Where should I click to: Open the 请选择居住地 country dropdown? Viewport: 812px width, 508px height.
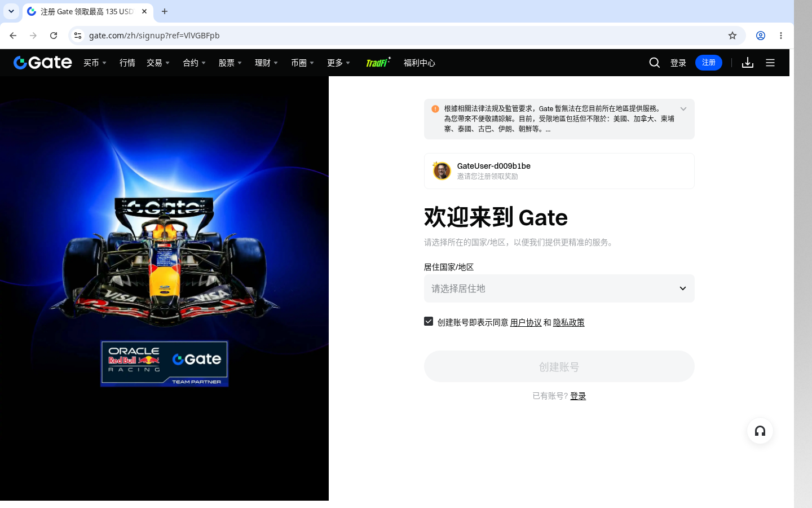tap(559, 288)
